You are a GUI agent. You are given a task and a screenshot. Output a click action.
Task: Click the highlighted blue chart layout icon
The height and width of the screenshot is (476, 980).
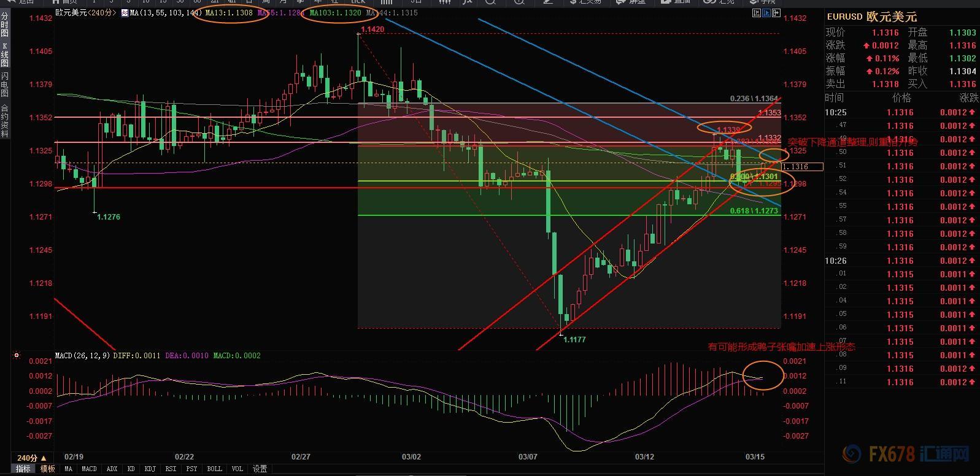click(768, 12)
